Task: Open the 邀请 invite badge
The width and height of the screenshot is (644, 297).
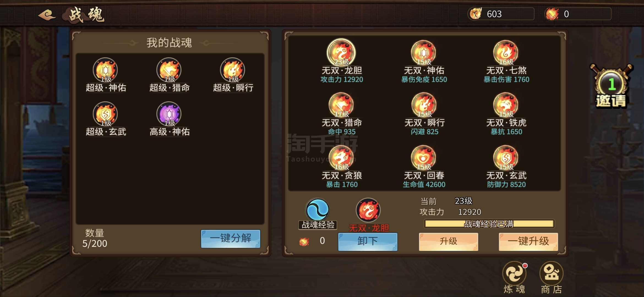Action: point(612,86)
